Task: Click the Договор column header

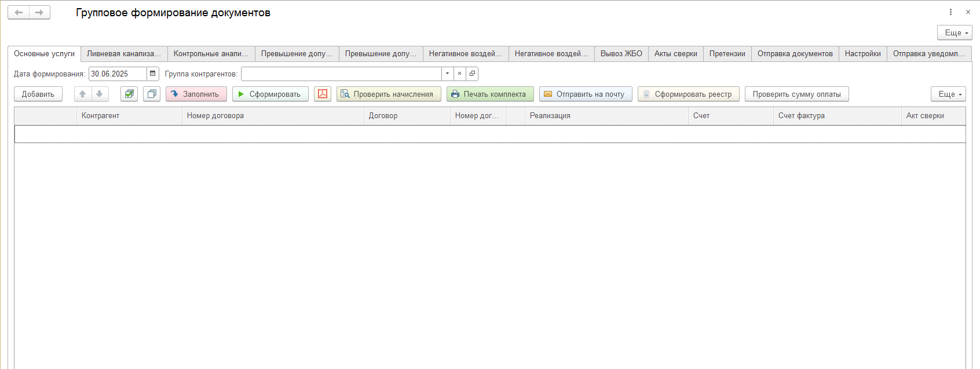Action: click(407, 116)
